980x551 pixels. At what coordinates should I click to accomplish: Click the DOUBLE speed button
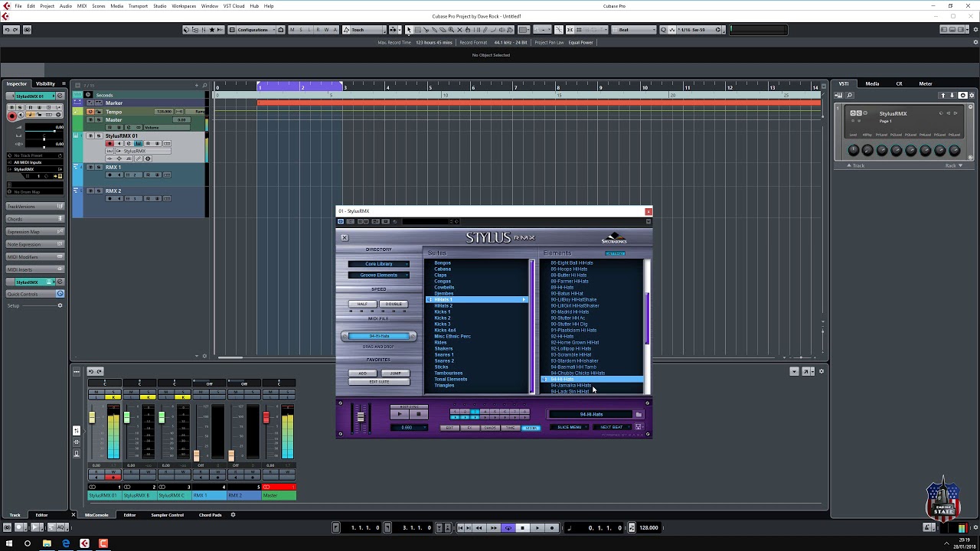394,304
